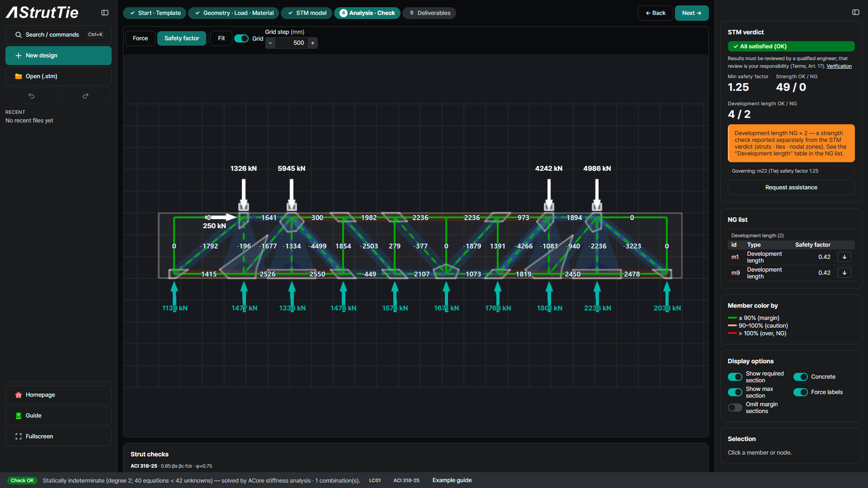Viewport: 868px width, 488px height.
Task: Click the redo arrow icon
Action: pyautogui.click(x=85, y=96)
